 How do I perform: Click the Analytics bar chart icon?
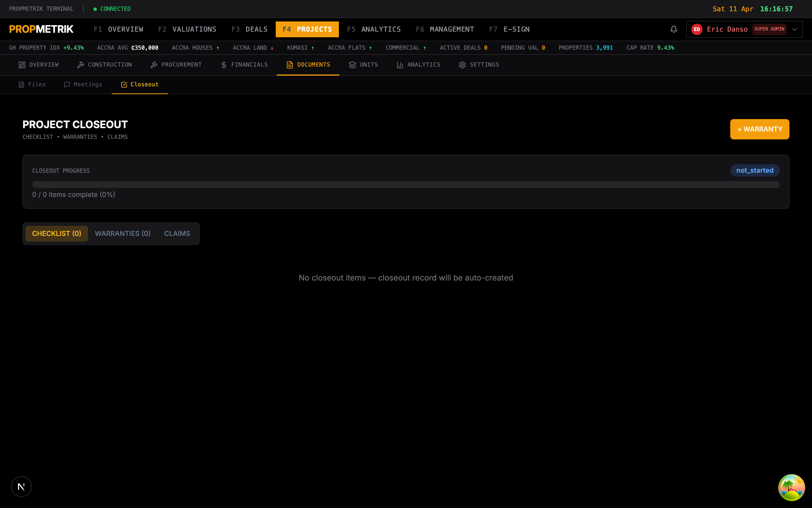click(400, 65)
